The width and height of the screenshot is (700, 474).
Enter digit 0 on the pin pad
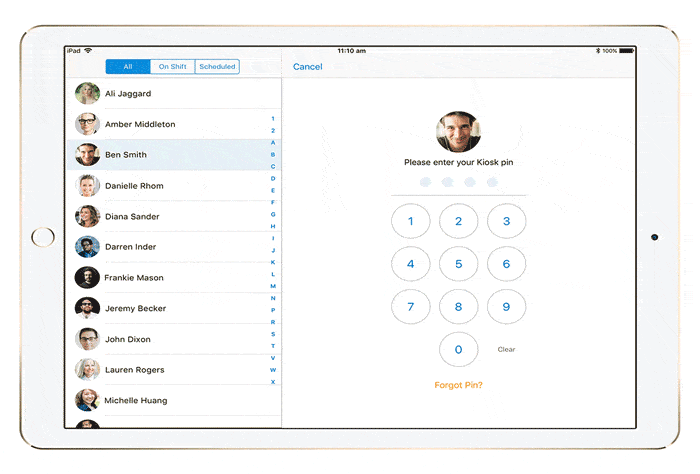tap(458, 349)
